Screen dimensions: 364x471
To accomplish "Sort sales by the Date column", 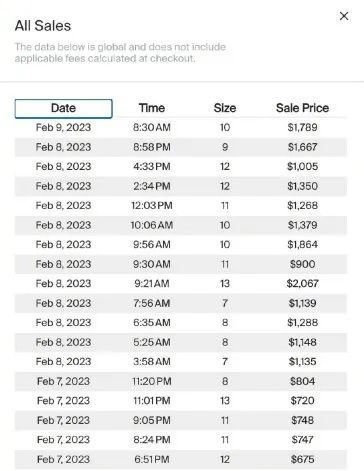I will (x=63, y=108).
